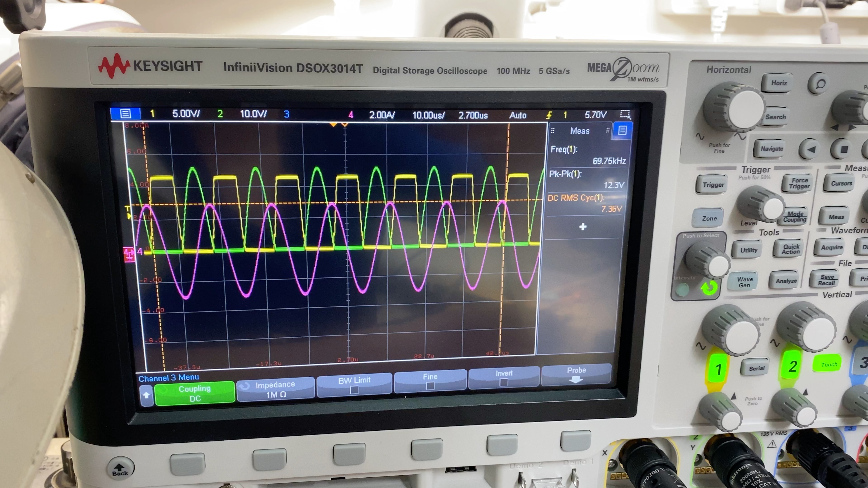Open the main menu icon at top-left
868x488 pixels.
[125, 113]
